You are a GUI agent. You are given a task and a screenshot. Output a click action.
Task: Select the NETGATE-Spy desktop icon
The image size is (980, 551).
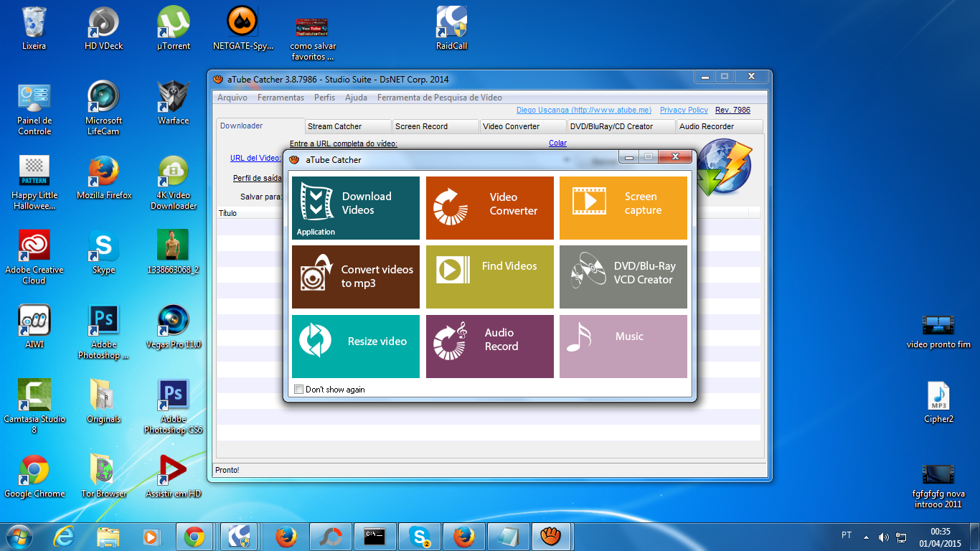(x=243, y=29)
